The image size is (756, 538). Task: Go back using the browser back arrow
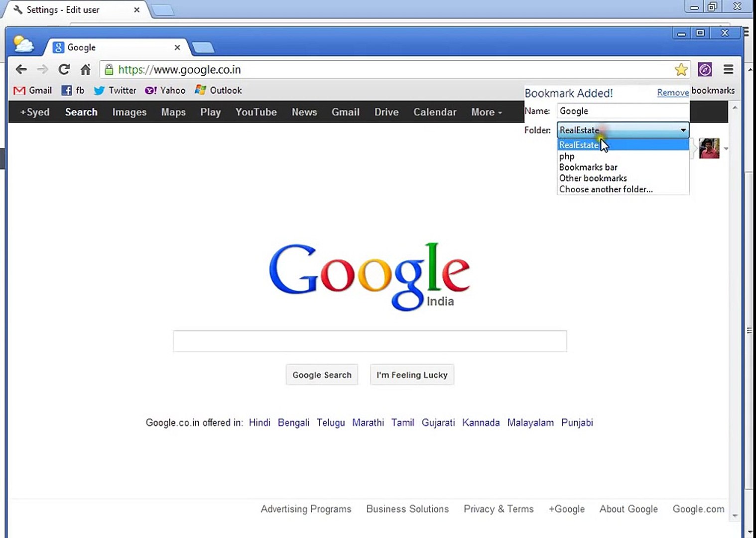(21, 70)
